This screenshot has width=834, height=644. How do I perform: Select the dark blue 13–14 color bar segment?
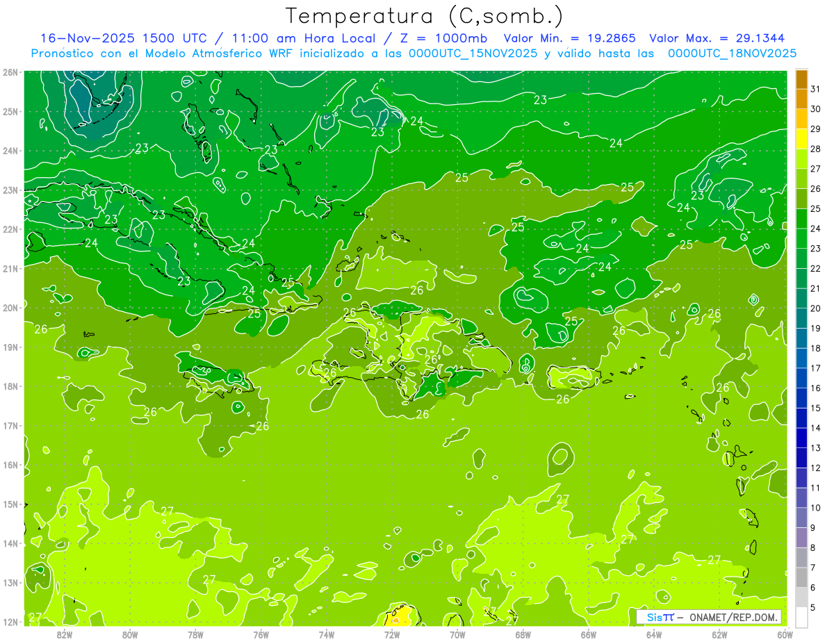point(801,438)
